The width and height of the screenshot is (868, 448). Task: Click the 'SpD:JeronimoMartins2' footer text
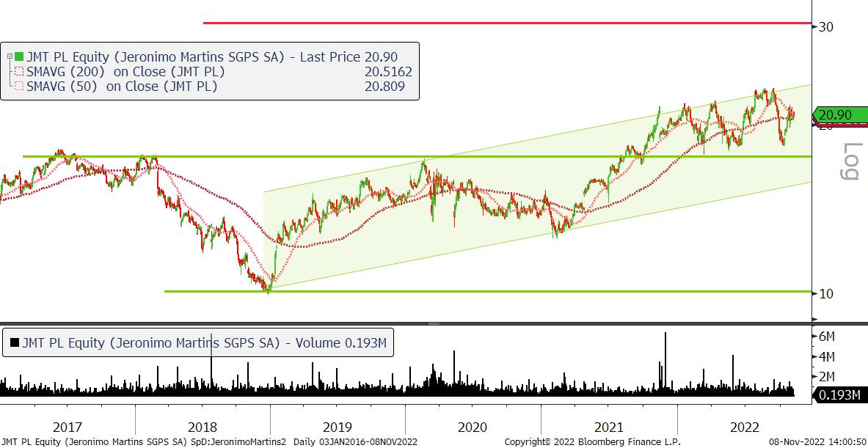pyautogui.click(x=240, y=442)
